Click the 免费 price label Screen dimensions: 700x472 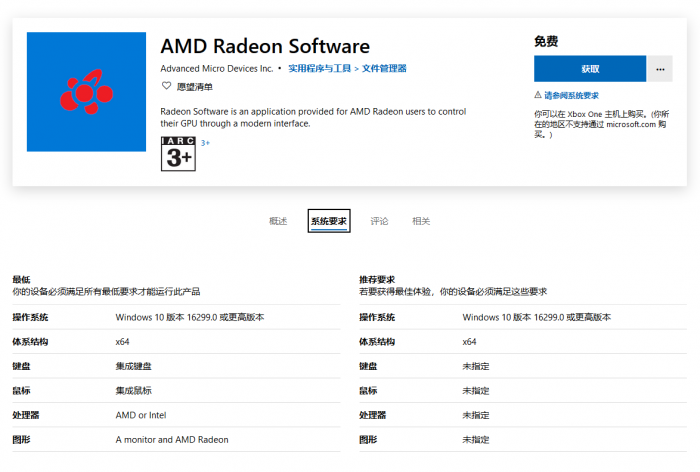[546, 42]
